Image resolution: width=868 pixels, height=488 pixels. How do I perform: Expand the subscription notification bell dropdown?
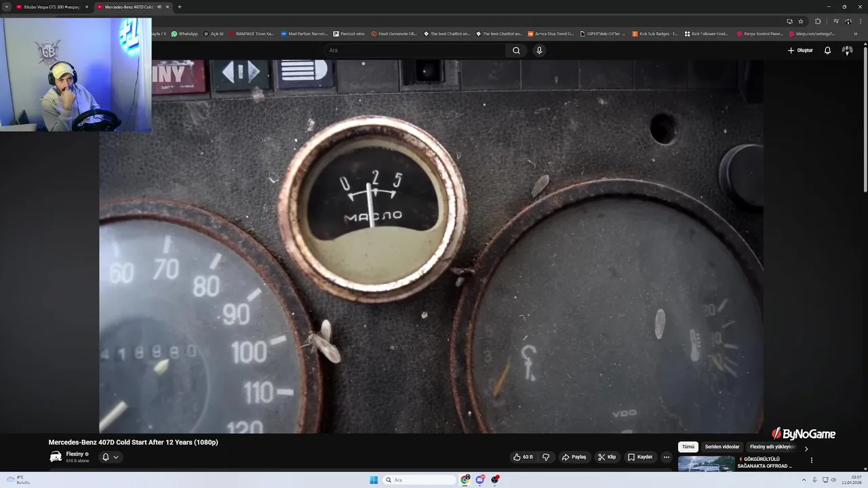110,457
